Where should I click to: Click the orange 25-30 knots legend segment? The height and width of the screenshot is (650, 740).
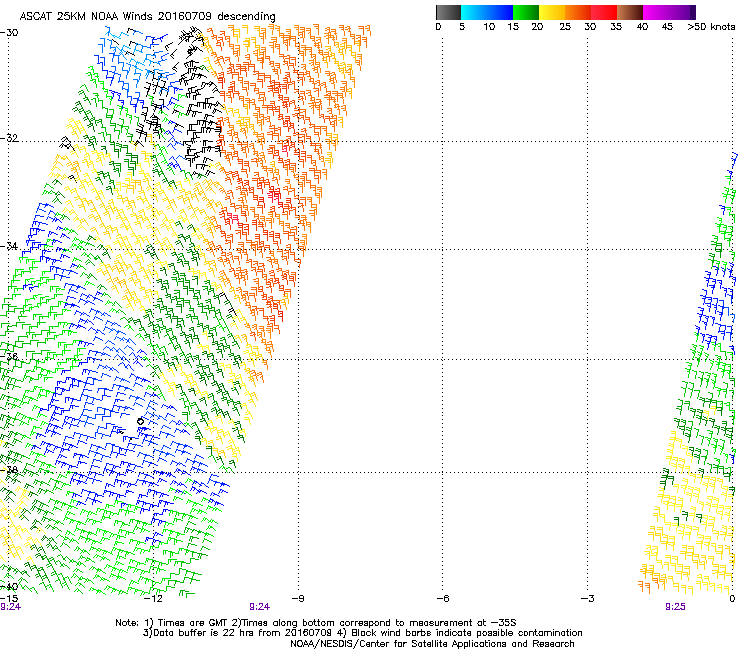click(x=578, y=12)
